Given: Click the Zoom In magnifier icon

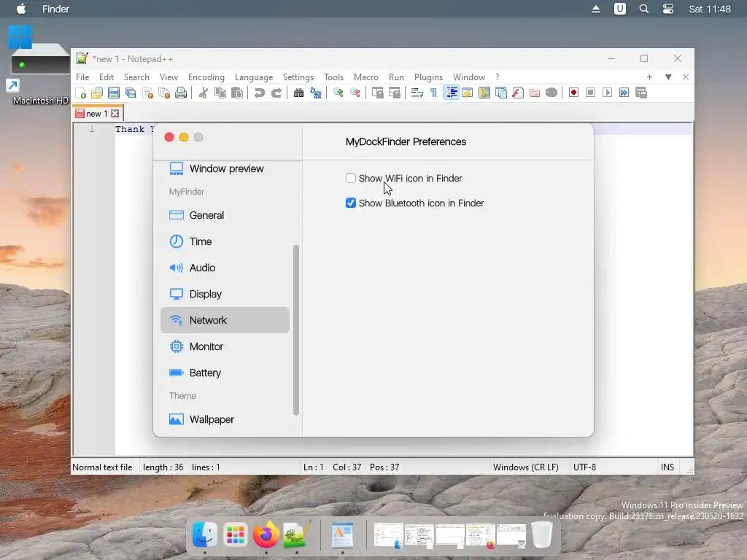Looking at the screenshot, I should pos(338,93).
